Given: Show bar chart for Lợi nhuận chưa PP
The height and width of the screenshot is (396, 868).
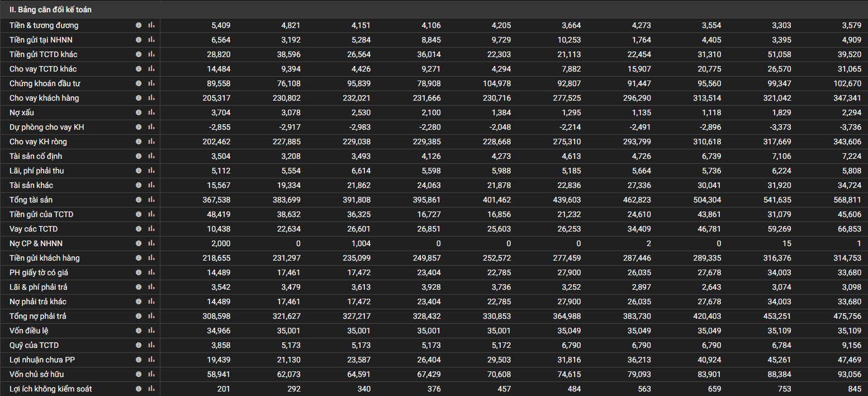Looking at the screenshot, I should (151, 360).
